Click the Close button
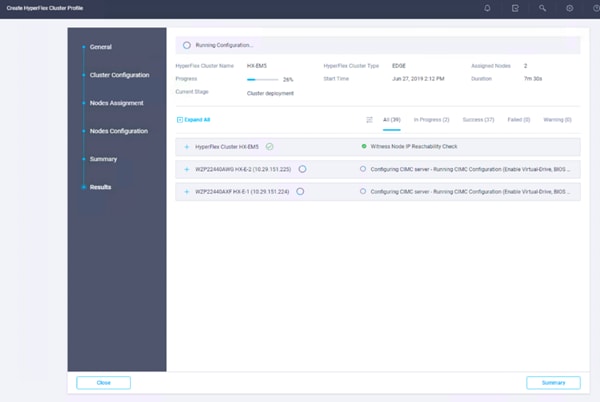Screen dimensions: 600x402 (103, 382)
